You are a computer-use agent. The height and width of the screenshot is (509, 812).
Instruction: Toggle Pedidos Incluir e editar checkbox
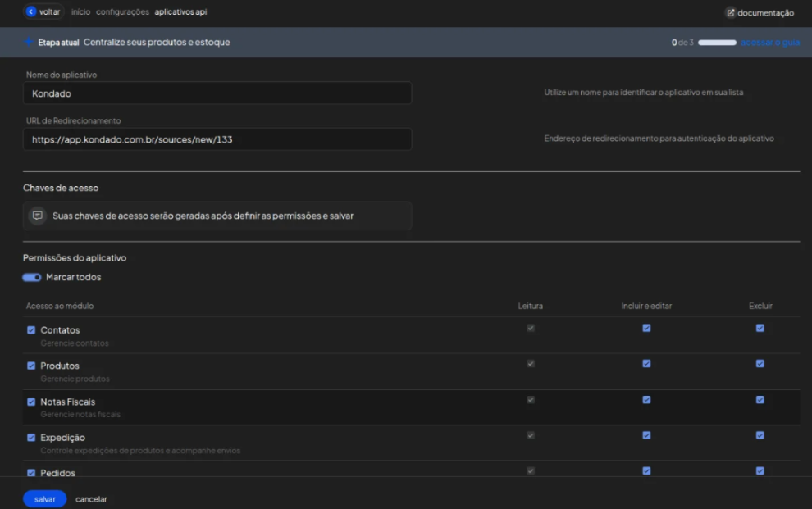pyautogui.click(x=646, y=470)
